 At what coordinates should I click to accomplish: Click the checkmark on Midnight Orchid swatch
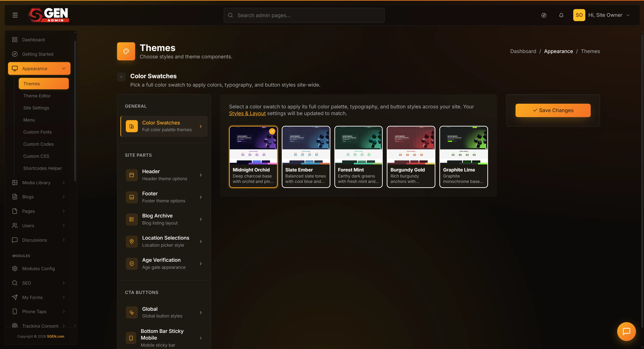[x=272, y=131]
